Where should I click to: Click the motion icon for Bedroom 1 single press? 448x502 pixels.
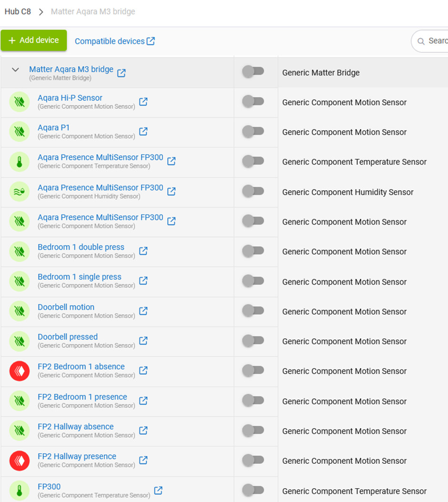coord(20,281)
